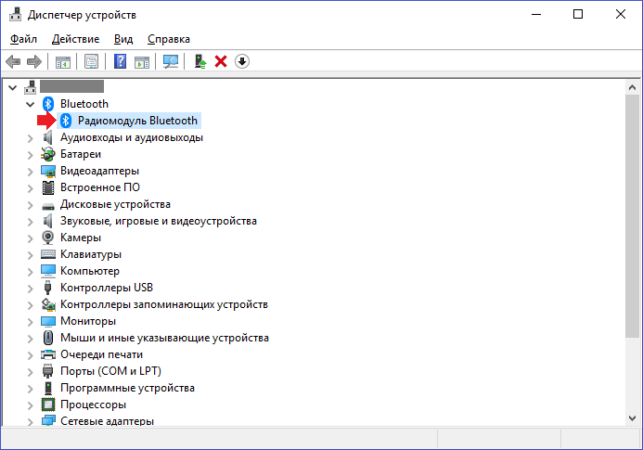Click the Bluetooth radio module device icon
Image resolution: width=643 pixels, height=450 pixels.
click(x=66, y=121)
